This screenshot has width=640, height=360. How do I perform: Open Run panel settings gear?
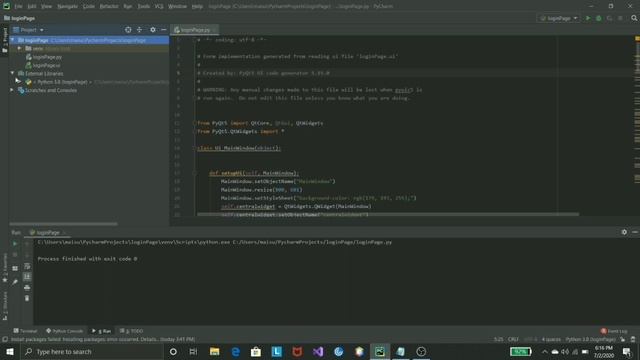[624, 232]
